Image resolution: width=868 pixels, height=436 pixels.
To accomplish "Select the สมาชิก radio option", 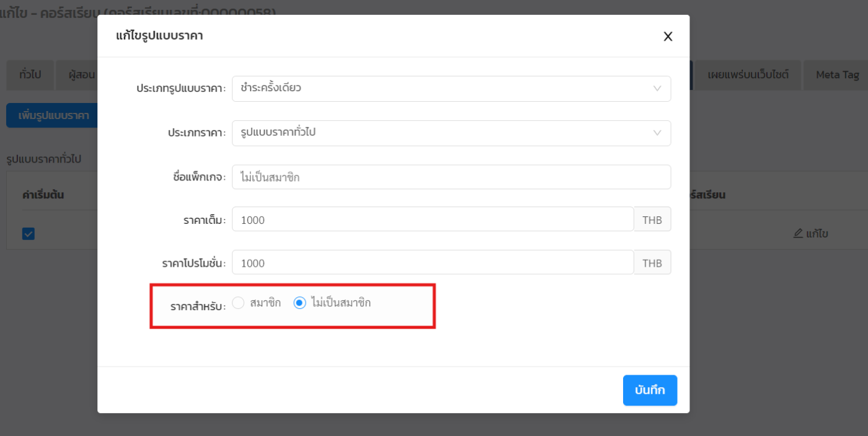I will point(238,303).
